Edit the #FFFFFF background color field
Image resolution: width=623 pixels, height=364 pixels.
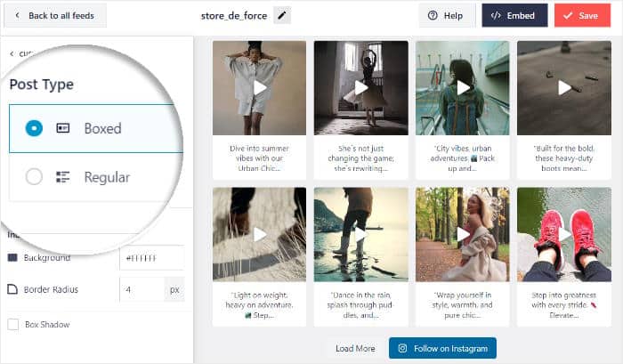pos(152,258)
